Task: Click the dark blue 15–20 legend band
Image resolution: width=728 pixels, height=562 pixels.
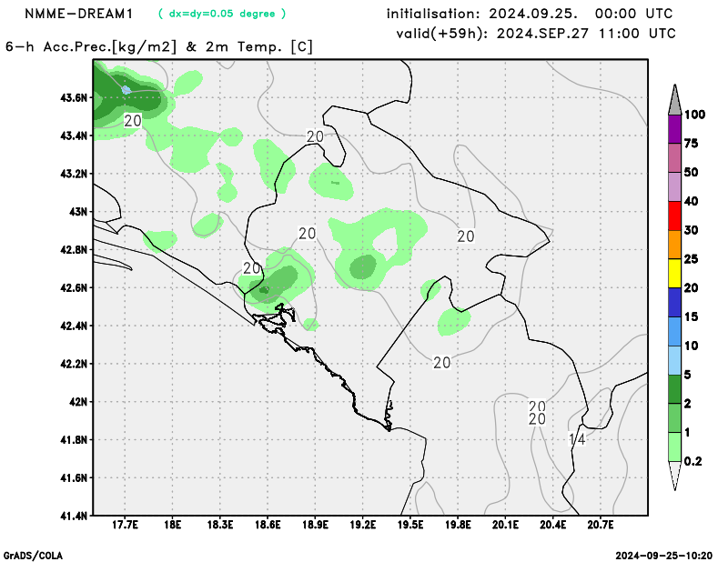Action: pyautogui.click(x=674, y=302)
